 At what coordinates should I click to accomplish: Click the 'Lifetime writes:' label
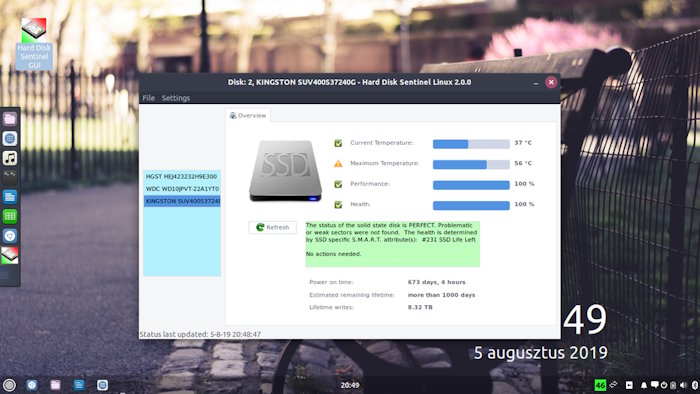click(x=331, y=307)
